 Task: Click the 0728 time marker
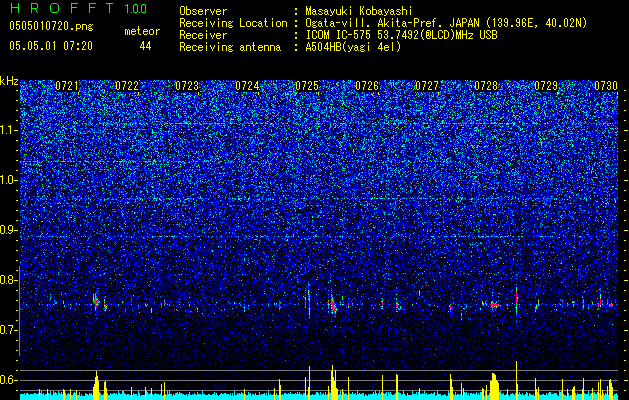(x=486, y=86)
